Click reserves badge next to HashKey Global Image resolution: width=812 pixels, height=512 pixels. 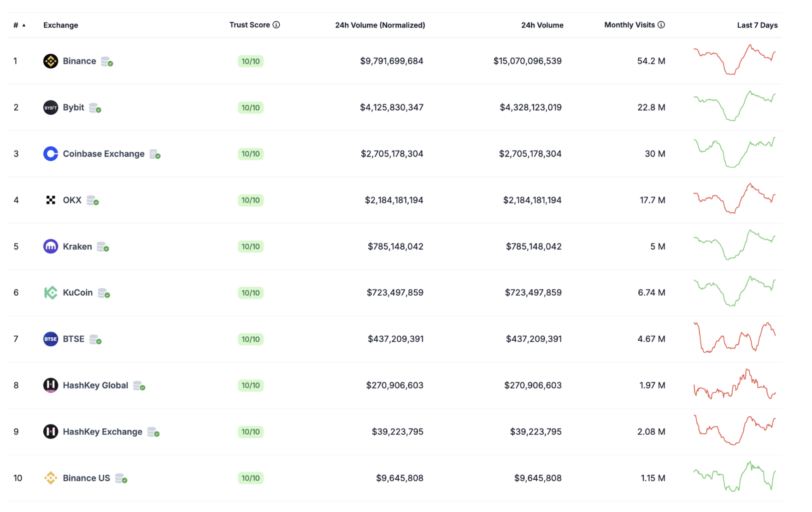tap(139, 386)
